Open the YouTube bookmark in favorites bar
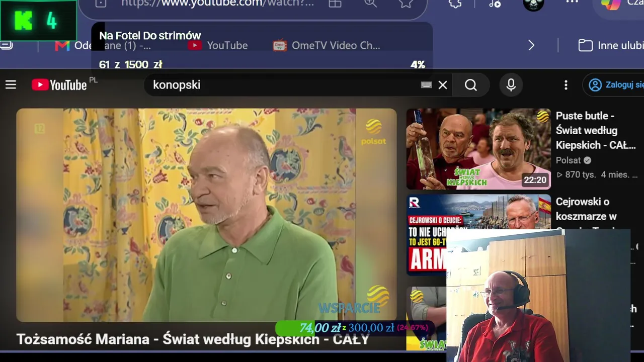Viewport: 644px width, 362px height. 218,45
